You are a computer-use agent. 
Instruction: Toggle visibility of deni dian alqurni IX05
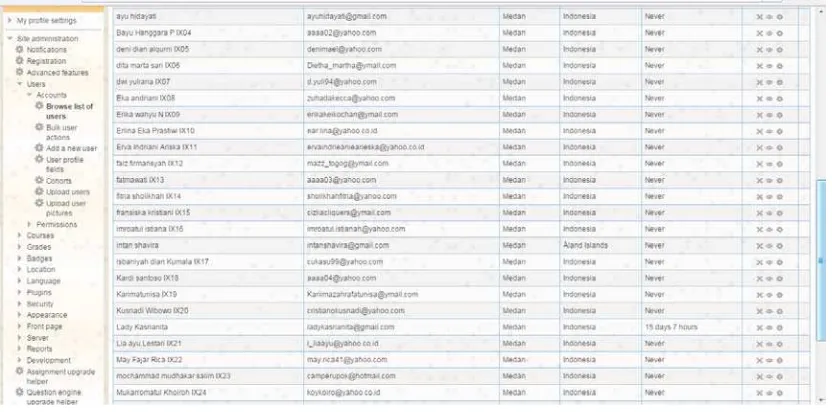[769, 50]
